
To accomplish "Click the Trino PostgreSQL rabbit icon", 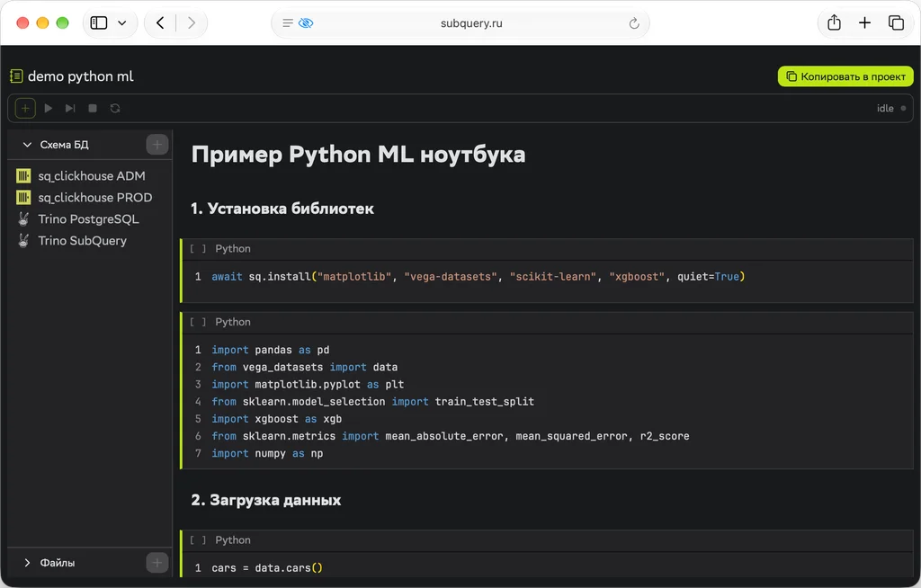I will click(23, 219).
